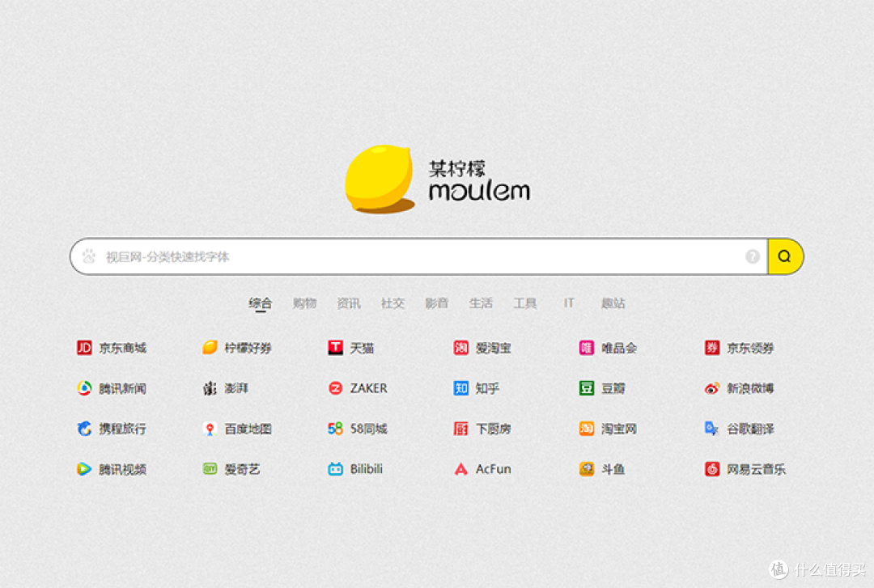Open the 爱淘宝 icon
The width and height of the screenshot is (874, 588).
pyautogui.click(x=461, y=348)
